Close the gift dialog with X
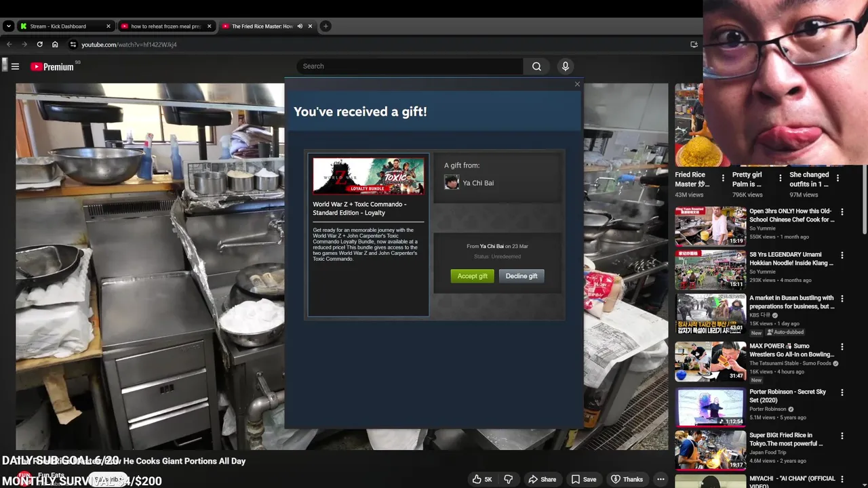The image size is (868, 488). [x=577, y=84]
